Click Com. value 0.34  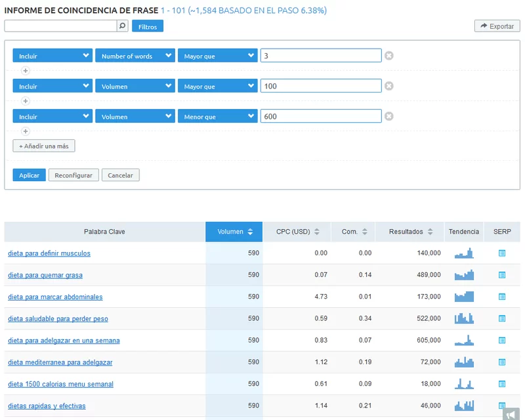pos(365,318)
